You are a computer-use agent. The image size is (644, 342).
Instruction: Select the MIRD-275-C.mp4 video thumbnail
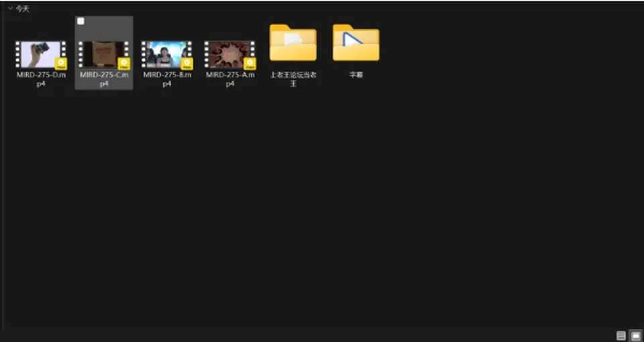(104, 54)
